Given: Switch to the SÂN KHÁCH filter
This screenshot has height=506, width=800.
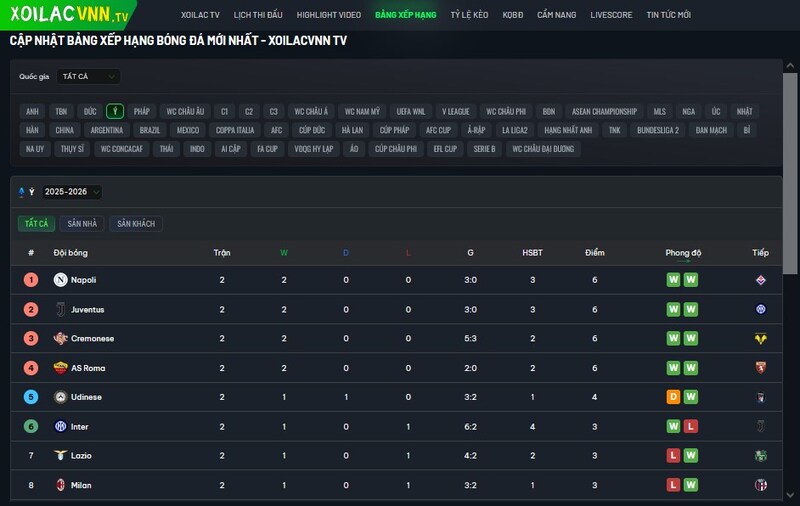Looking at the screenshot, I should (136, 223).
